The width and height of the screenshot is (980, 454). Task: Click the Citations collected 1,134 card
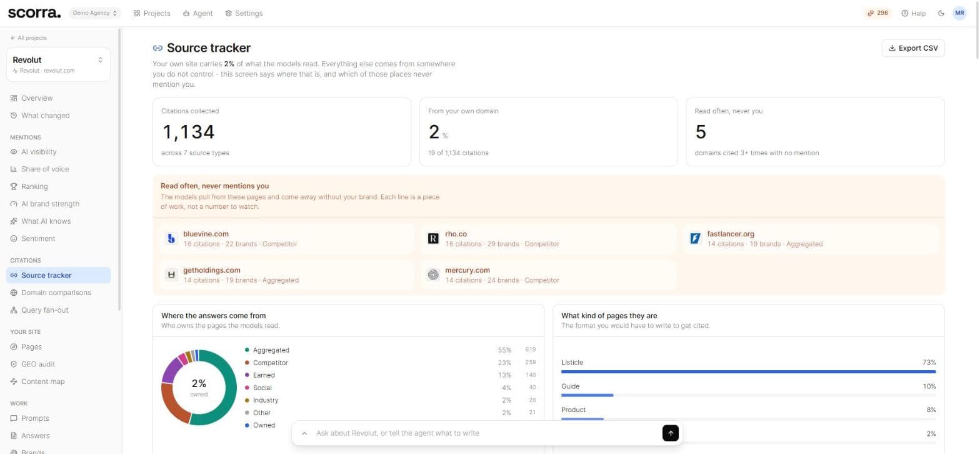click(282, 132)
